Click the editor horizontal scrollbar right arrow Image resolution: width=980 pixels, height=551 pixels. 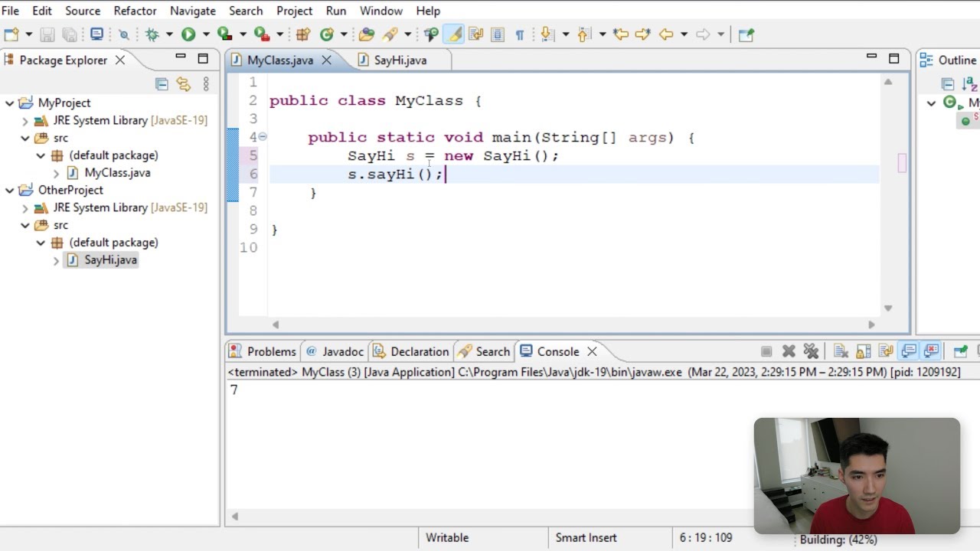[871, 324]
